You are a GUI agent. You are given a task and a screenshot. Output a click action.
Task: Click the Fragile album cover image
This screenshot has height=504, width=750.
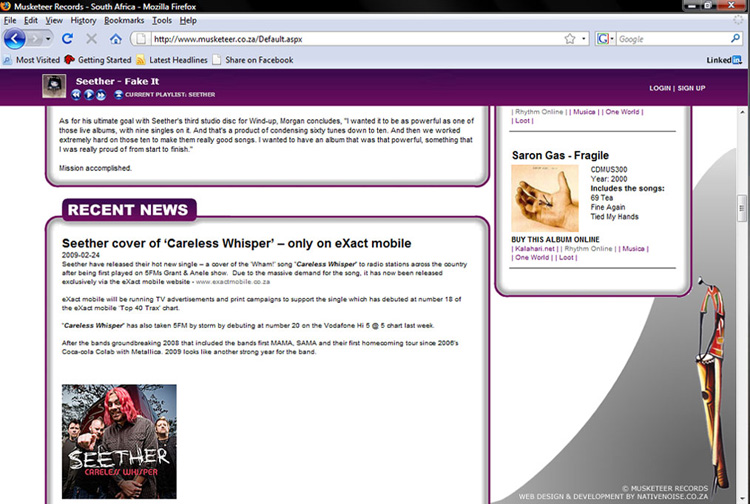coord(545,198)
